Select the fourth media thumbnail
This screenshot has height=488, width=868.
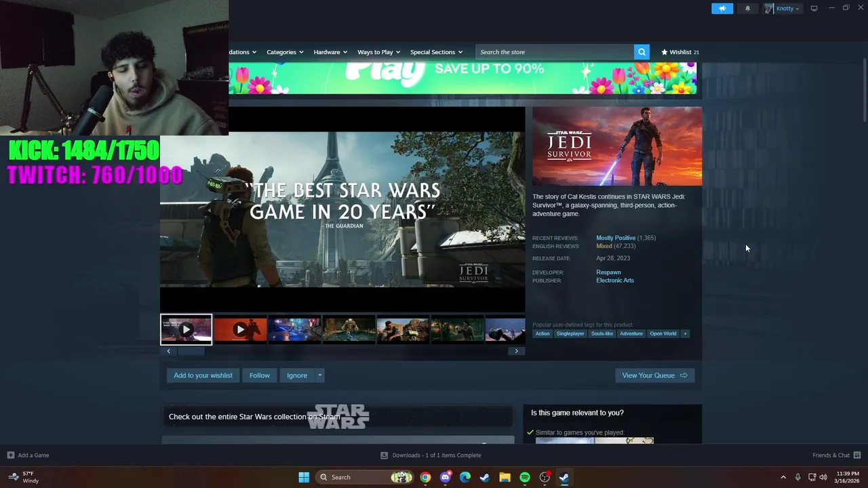(349, 329)
